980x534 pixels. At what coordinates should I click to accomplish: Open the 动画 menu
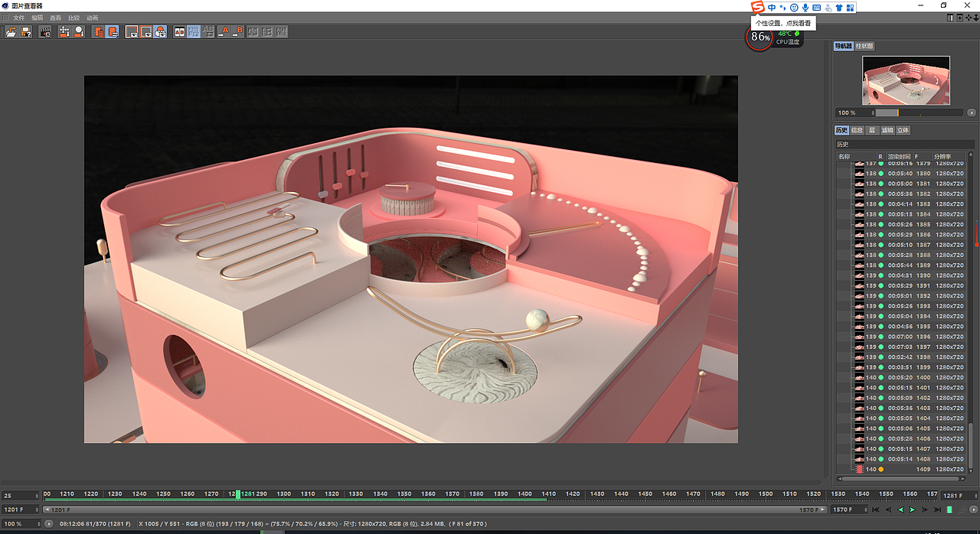93,18
